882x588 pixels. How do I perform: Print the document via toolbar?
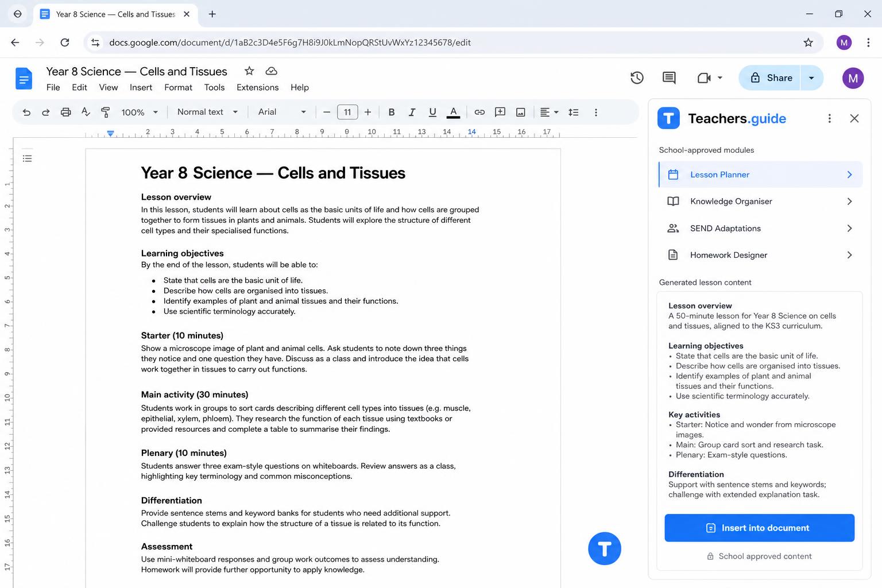(x=66, y=113)
